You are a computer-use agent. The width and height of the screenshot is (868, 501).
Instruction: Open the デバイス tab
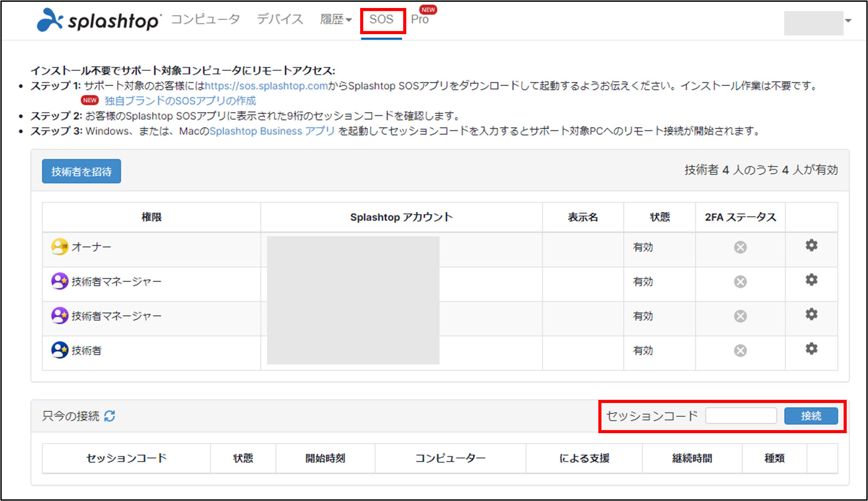tap(280, 19)
